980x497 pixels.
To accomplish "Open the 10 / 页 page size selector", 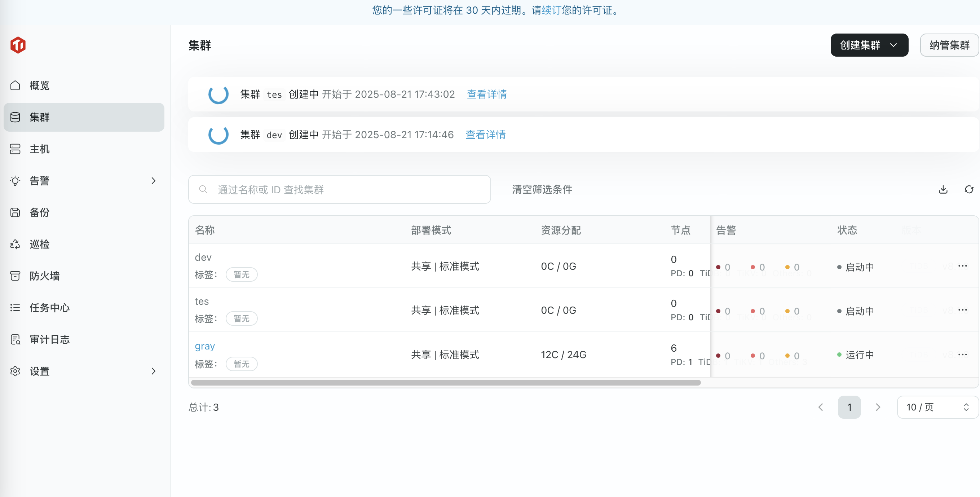I will click(x=937, y=407).
